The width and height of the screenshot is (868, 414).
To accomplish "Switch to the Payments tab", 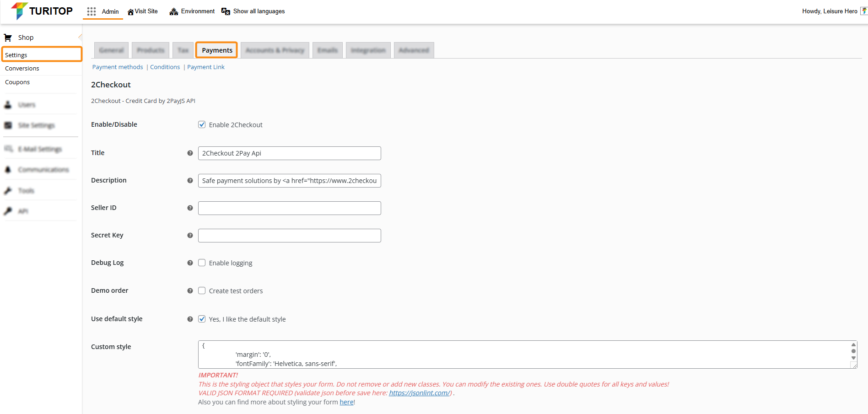I will [217, 50].
